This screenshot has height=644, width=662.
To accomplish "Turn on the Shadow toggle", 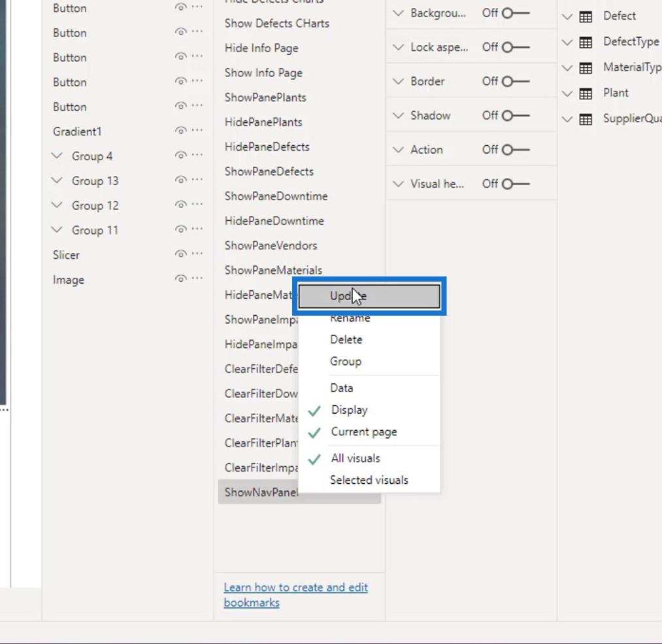I will pos(516,115).
